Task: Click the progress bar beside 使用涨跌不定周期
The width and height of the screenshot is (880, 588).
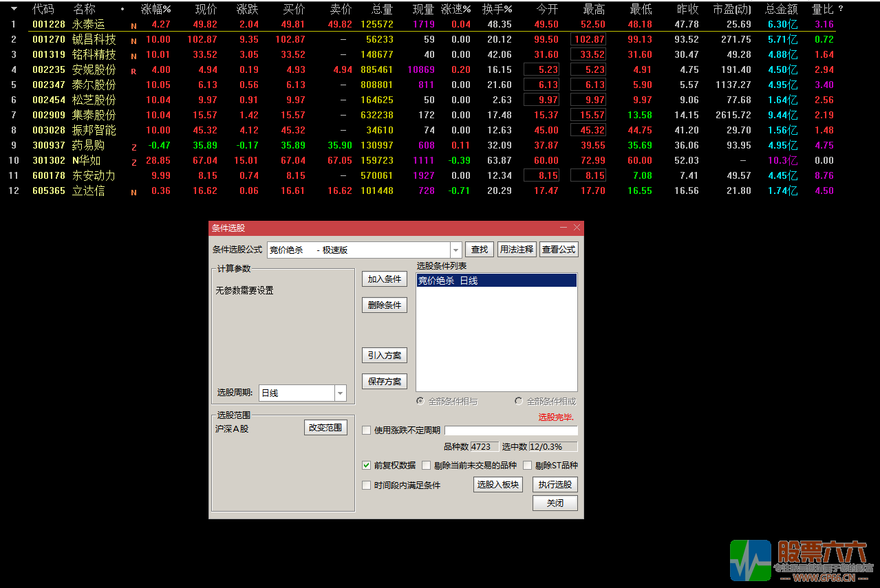Action: coord(511,431)
